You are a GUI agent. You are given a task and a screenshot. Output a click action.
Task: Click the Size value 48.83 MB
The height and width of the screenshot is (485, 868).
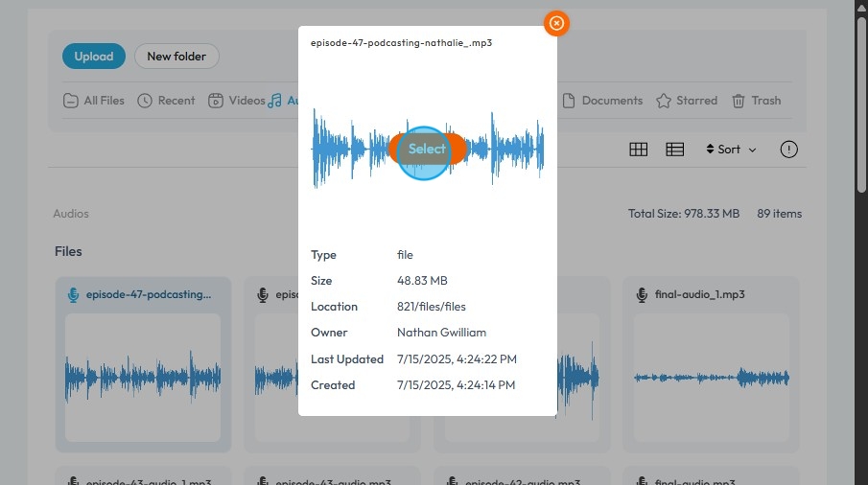[x=422, y=281]
